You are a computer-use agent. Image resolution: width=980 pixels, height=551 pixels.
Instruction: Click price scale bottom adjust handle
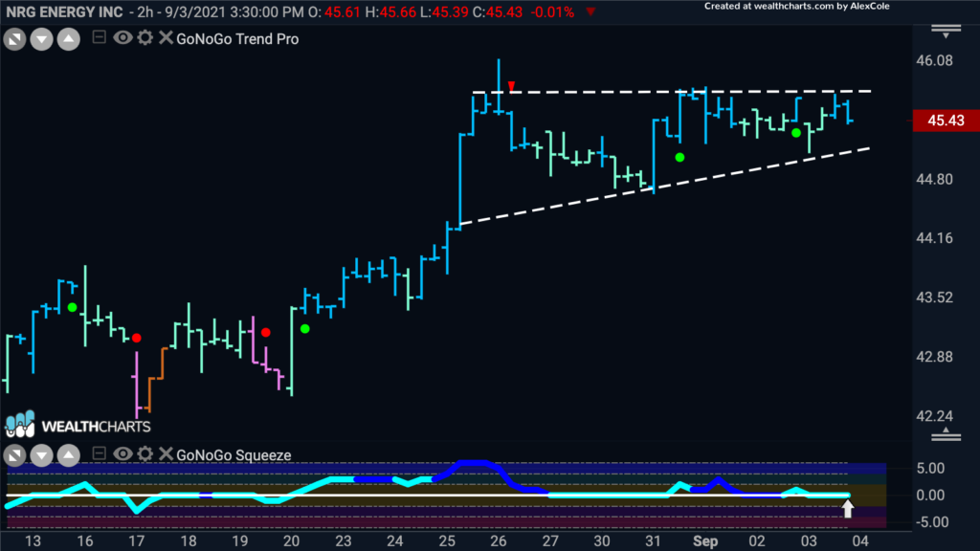click(x=946, y=434)
